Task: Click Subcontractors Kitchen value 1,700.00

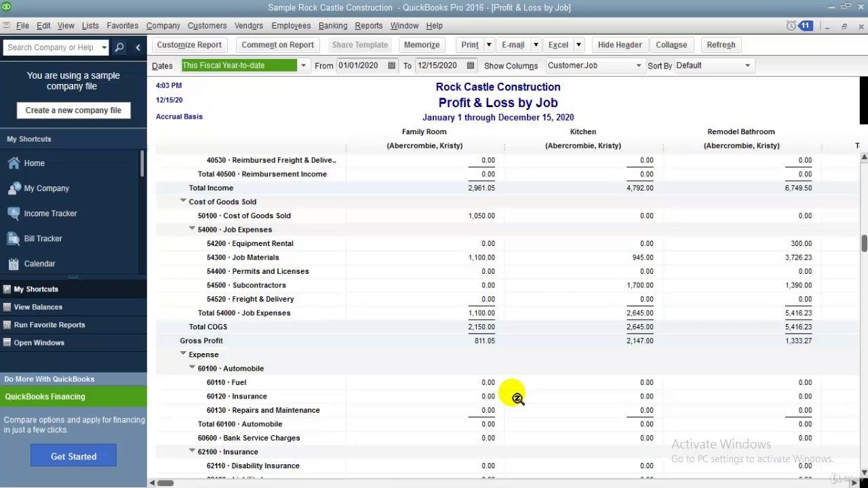Action: pyautogui.click(x=640, y=285)
